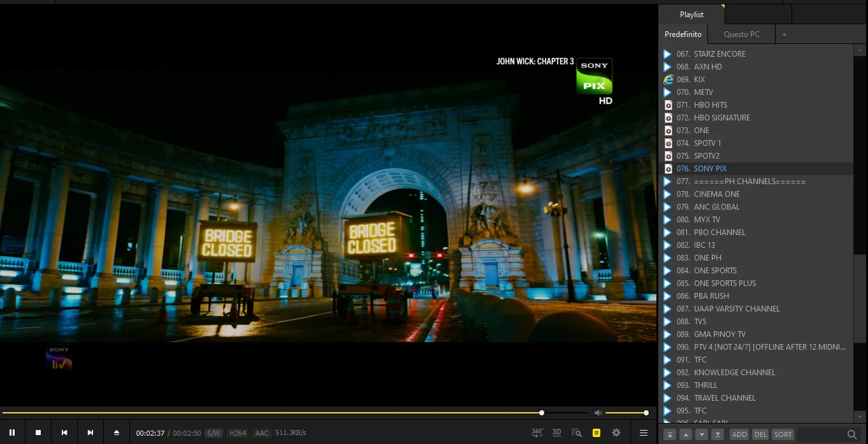Click file icon beside 075. SPOTV2
The width and height of the screenshot is (868, 444).
[x=668, y=156]
